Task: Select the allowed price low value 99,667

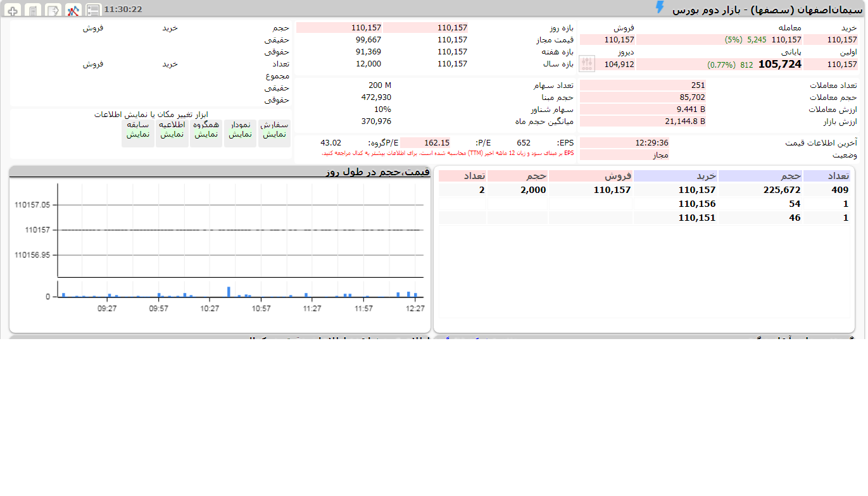Action: pos(368,40)
